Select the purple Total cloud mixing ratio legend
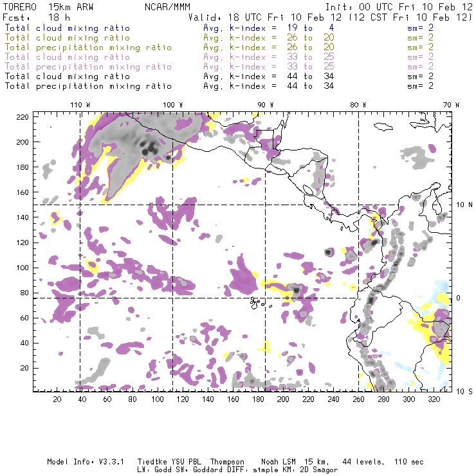Screen dimensions: 476x476 click(67, 57)
